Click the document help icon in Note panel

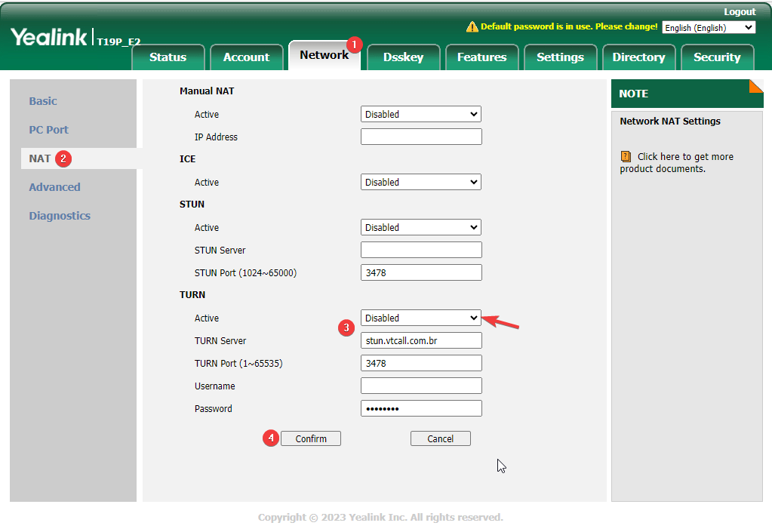pyautogui.click(x=626, y=157)
